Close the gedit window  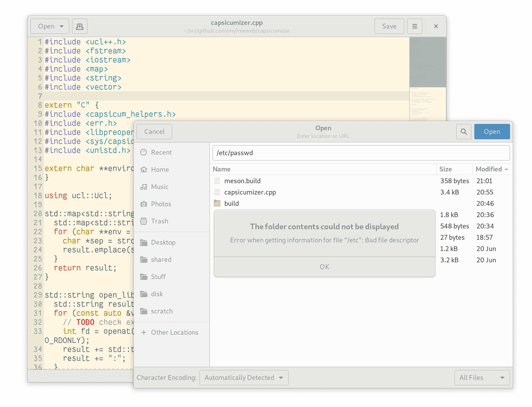(436, 26)
